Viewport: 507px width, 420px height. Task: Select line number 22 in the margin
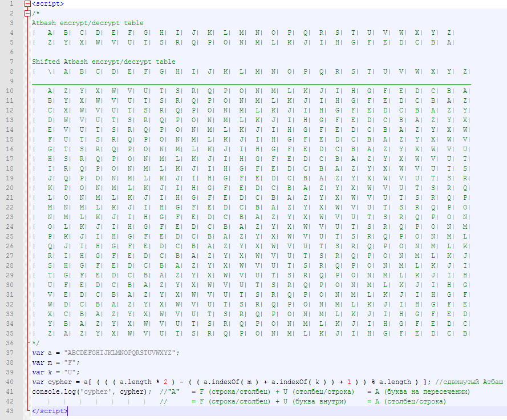click(10, 207)
